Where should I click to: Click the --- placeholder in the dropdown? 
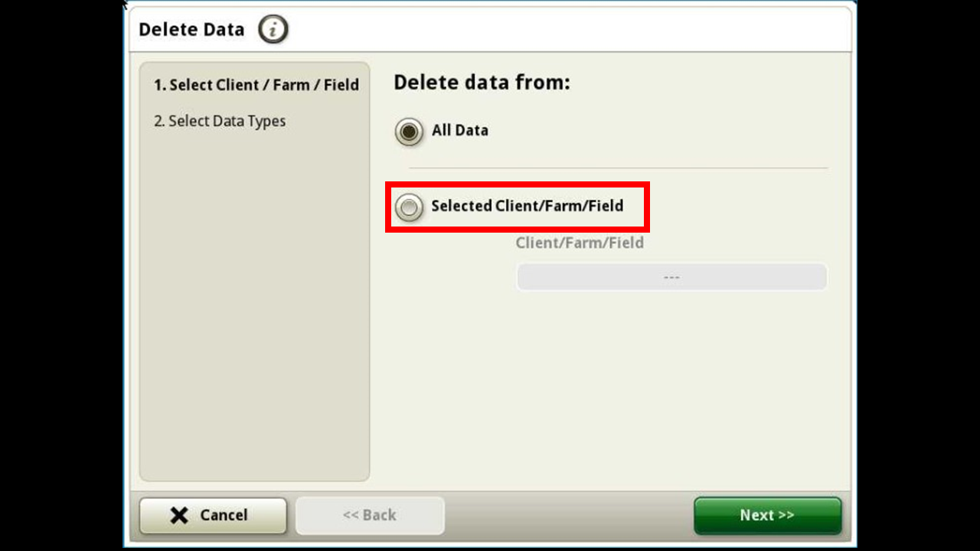click(671, 277)
